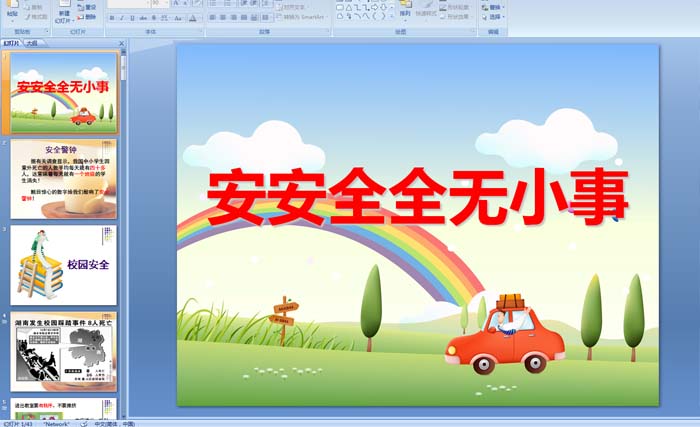
Task: Click the Change Case Aa icon
Action: 178,18
